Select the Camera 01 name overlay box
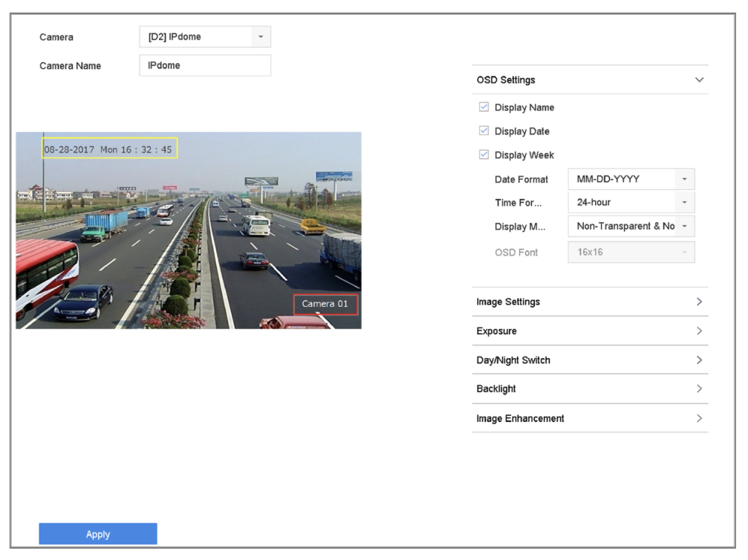This screenshot has height=560, width=748. pyautogui.click(x=325, y=304)
